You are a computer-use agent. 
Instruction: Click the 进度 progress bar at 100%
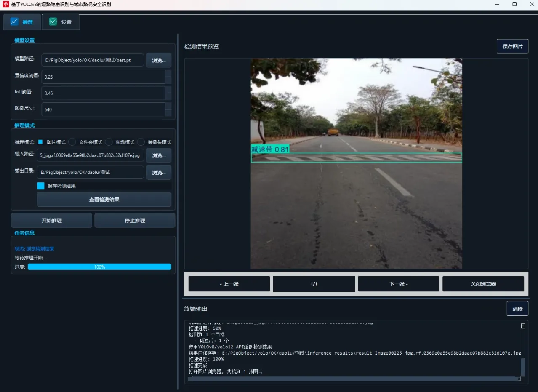99,267
